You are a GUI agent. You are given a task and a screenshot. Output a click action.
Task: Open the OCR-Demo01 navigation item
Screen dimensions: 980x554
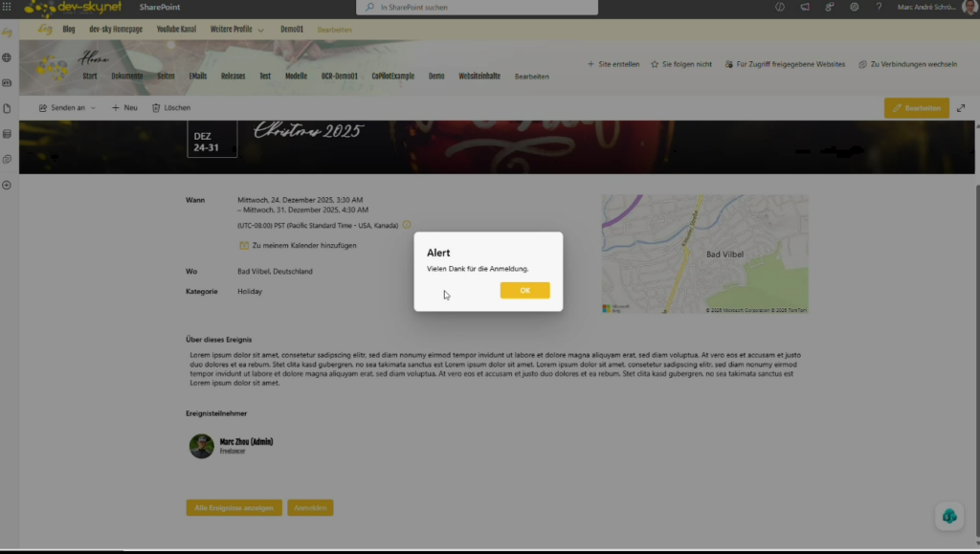point(340,77)
